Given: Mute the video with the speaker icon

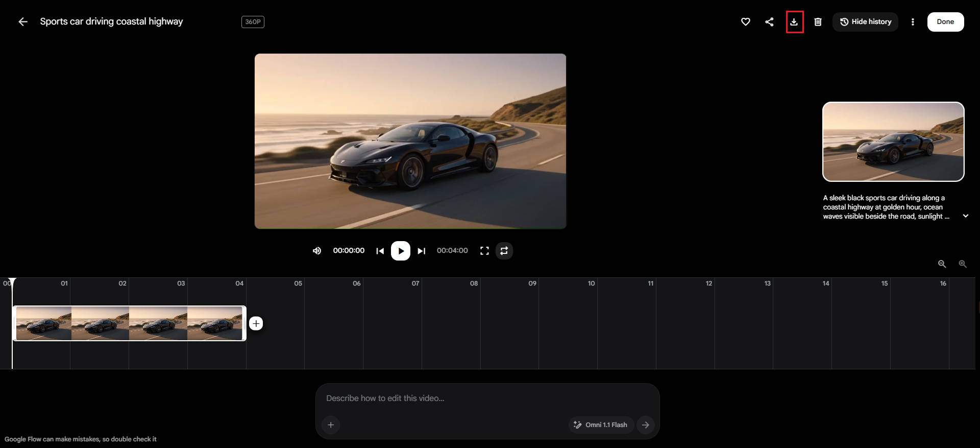Looking at the screenshot, I should (317, 251).
